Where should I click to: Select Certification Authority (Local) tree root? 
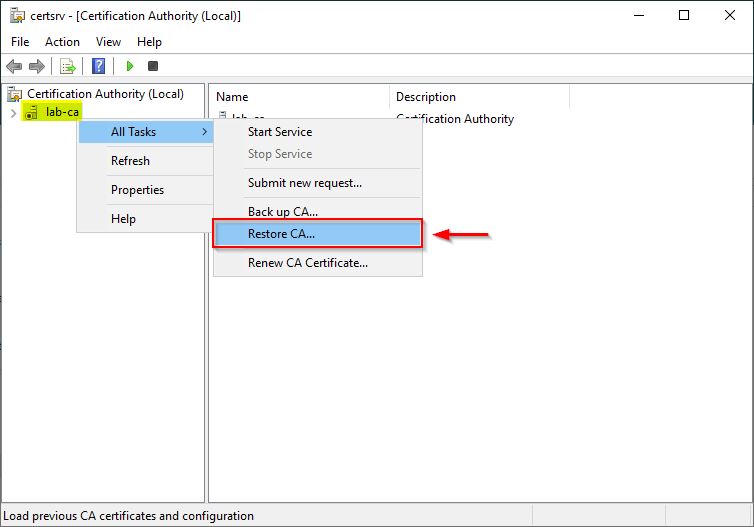(105, 94)
